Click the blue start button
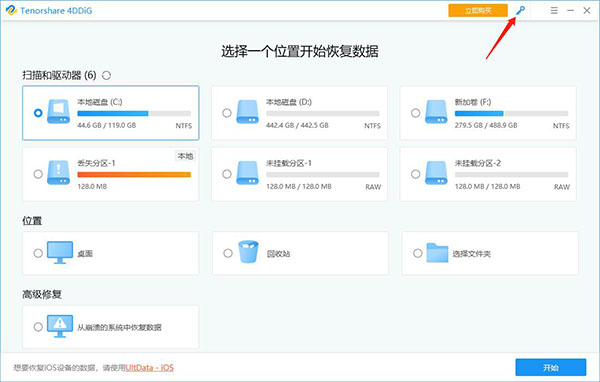 551,367
